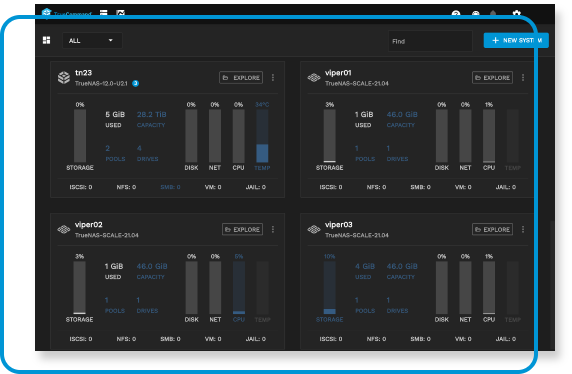Select the tn23 TEMP bar showing 34°C

point(262,136)
